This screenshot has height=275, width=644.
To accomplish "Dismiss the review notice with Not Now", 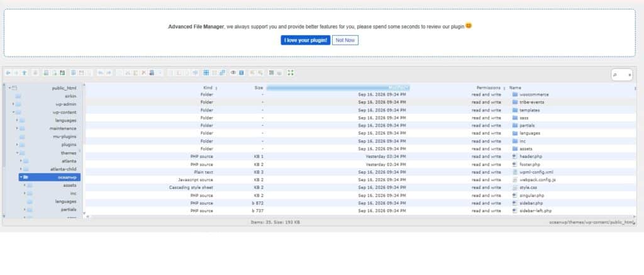I will tap(345, 40).
